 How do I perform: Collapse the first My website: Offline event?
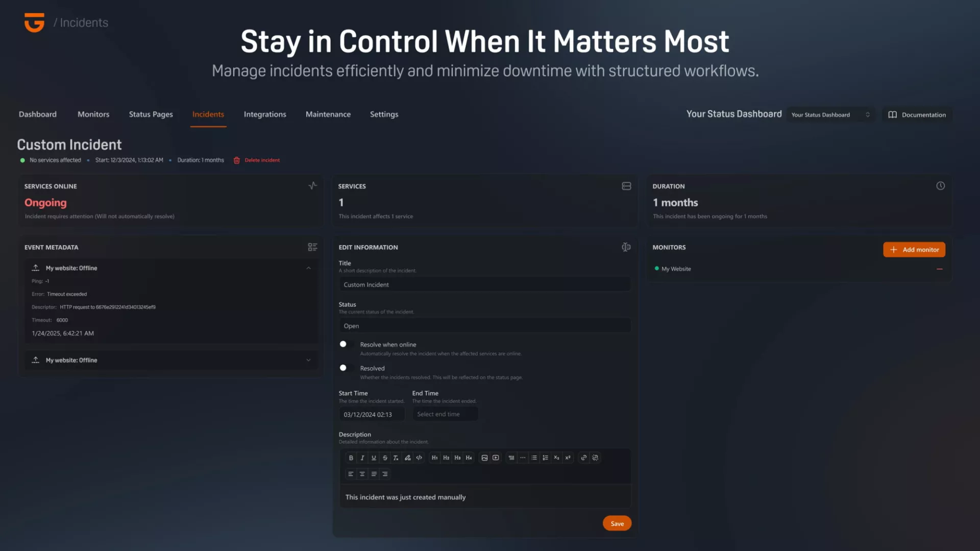(x=308, y=268)
